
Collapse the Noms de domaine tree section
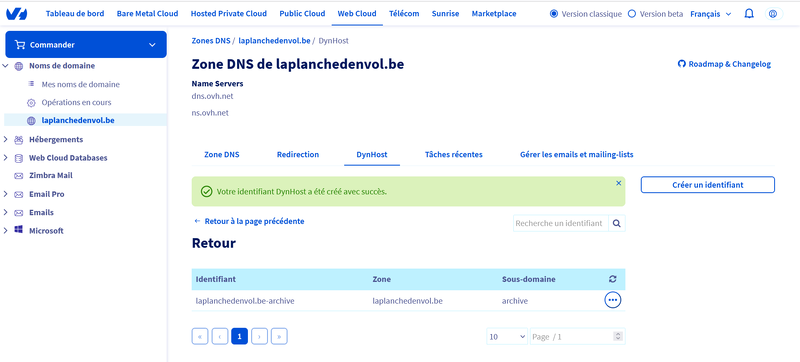(6, 66)
